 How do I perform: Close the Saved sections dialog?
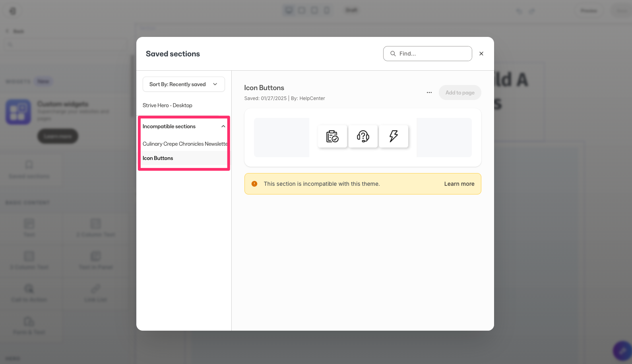point(481,54)
